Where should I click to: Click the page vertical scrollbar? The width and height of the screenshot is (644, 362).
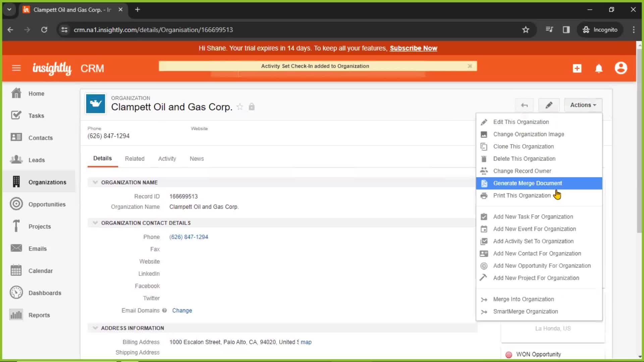click(x=639, y=141)
